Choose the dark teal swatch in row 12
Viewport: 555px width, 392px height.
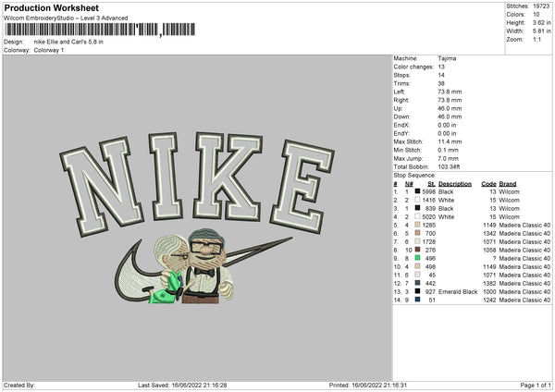(x=418, y=283)
